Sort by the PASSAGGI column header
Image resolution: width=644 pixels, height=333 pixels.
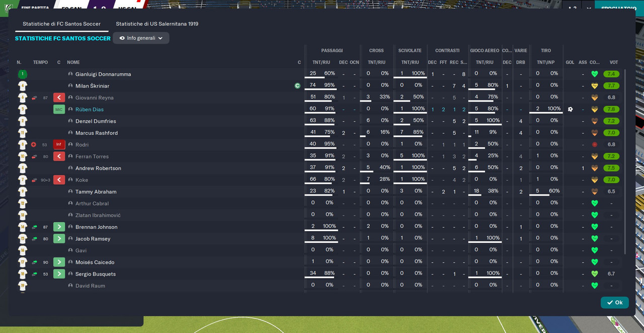[x=332, y=50]
